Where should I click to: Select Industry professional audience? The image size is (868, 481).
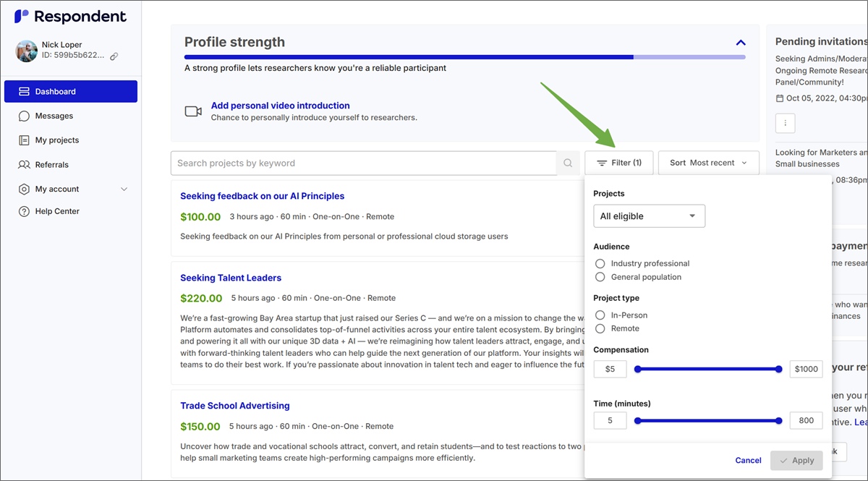coord(600,263)
